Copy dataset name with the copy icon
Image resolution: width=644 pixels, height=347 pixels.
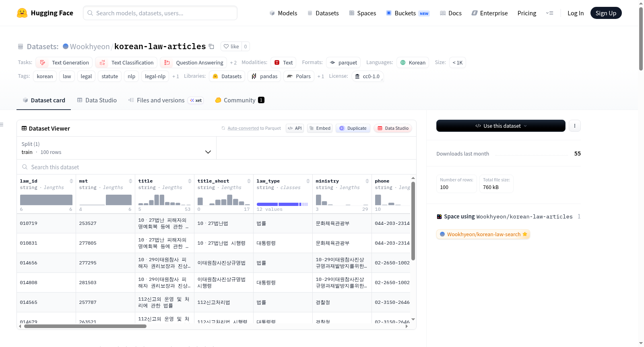[211, 46]
